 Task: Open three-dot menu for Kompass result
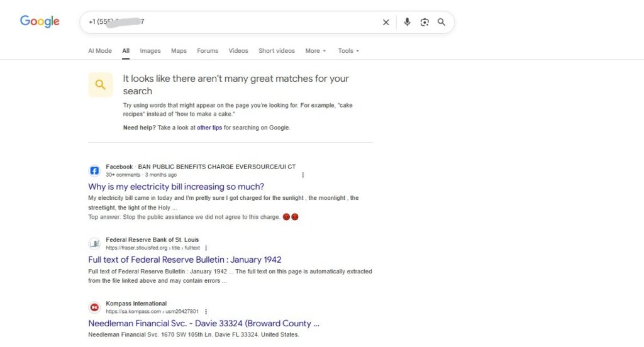[x=206, y=311]
